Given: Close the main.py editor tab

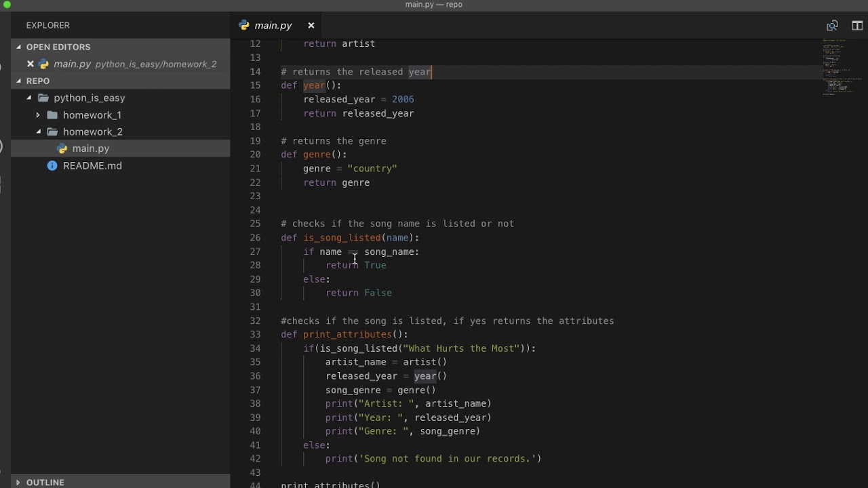Looking at the screenshot, I should pos(311,26).
